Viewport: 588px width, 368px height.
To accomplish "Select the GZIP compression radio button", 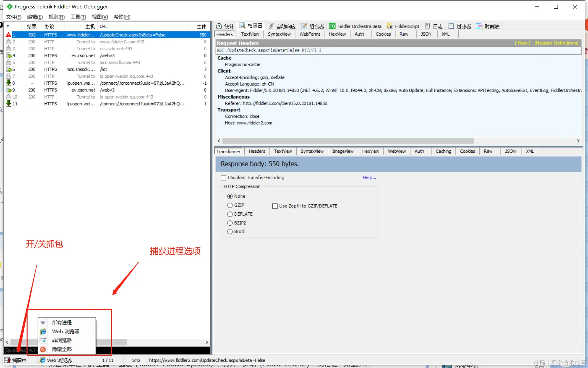I will click(230, 205).
